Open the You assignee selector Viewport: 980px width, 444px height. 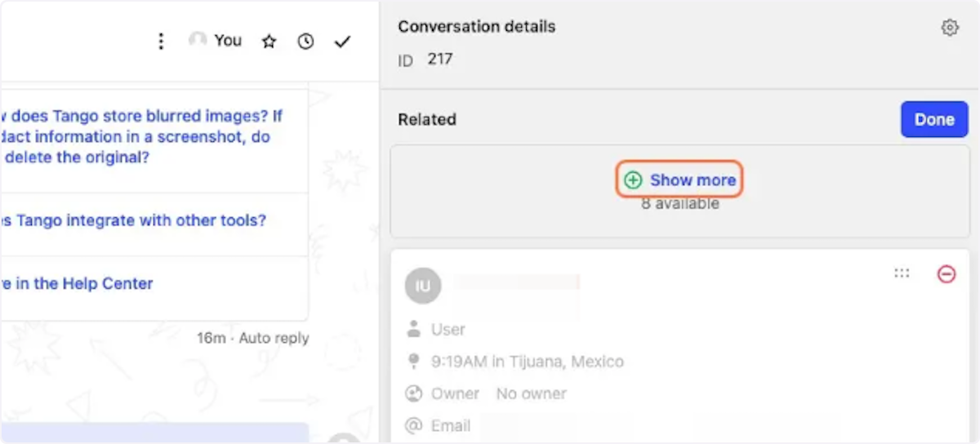click(x=215, y=40)
